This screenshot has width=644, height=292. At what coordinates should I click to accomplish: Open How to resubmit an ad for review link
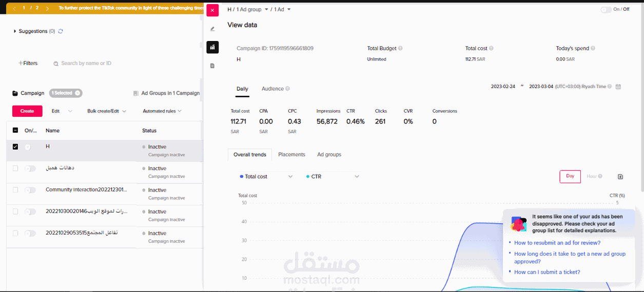pos(557,243)
